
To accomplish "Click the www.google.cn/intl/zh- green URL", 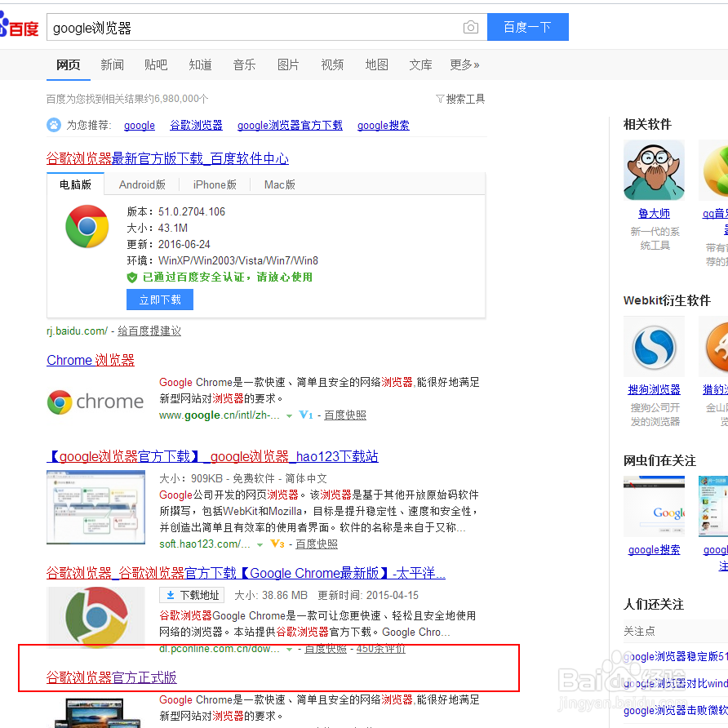I will coord(220,415).
